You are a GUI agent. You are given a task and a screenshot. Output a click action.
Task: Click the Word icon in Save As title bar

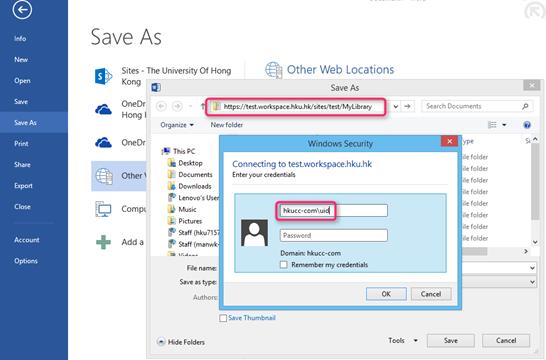click(x=156, y=87)
